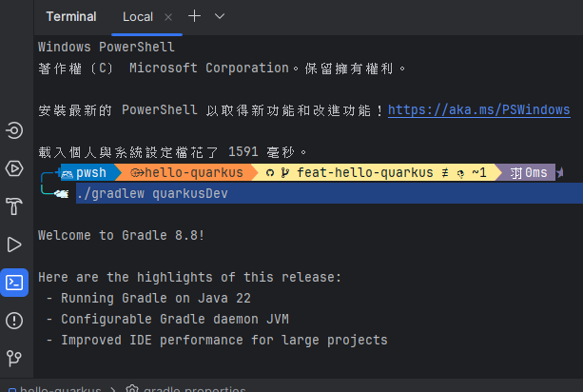This screenshot has width=583, height=392.
Task: Open the Git branch tool window icon
Action: [14, 358]
